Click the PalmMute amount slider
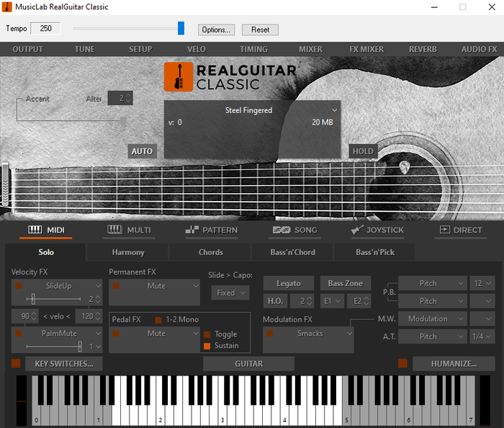The height and width of the screenshot is (428, 504). pyautogui.click(x=80, y=347)
